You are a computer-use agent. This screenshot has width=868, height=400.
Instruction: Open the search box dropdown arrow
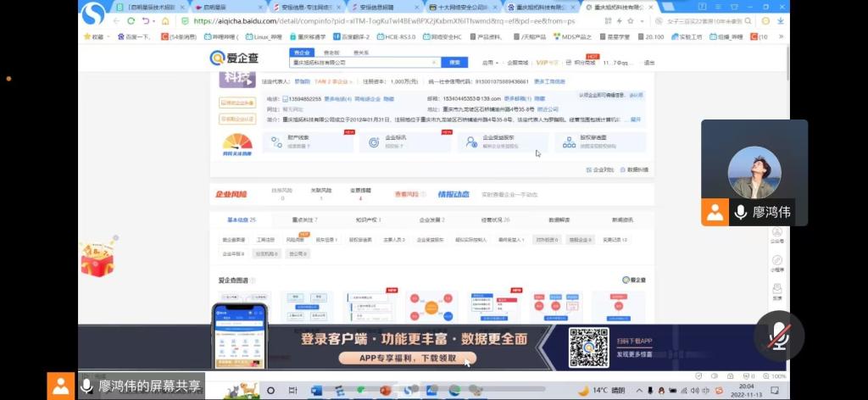[434, 63]
